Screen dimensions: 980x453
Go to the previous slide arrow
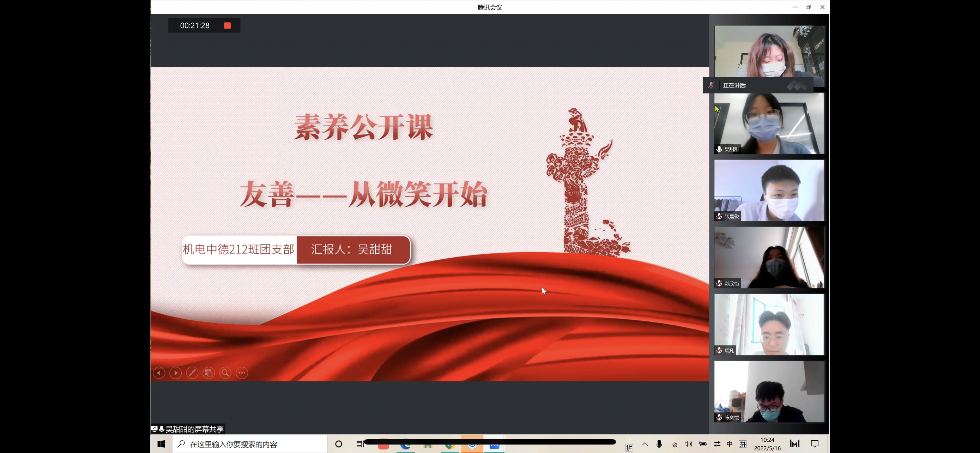click(159, 373)
